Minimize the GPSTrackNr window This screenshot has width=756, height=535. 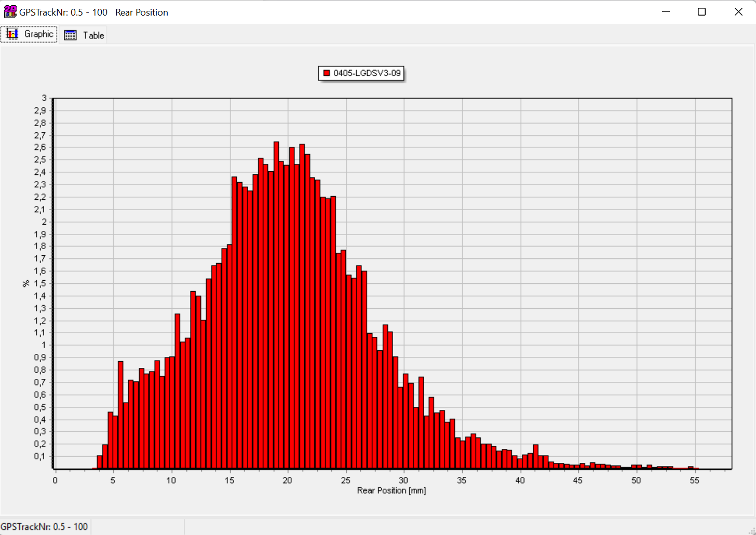tap(666, 12)
